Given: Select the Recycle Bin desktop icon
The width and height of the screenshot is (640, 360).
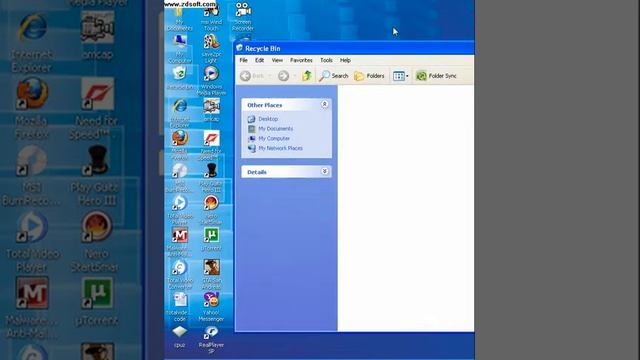Looking at the screenshot, I should (180, 78).
